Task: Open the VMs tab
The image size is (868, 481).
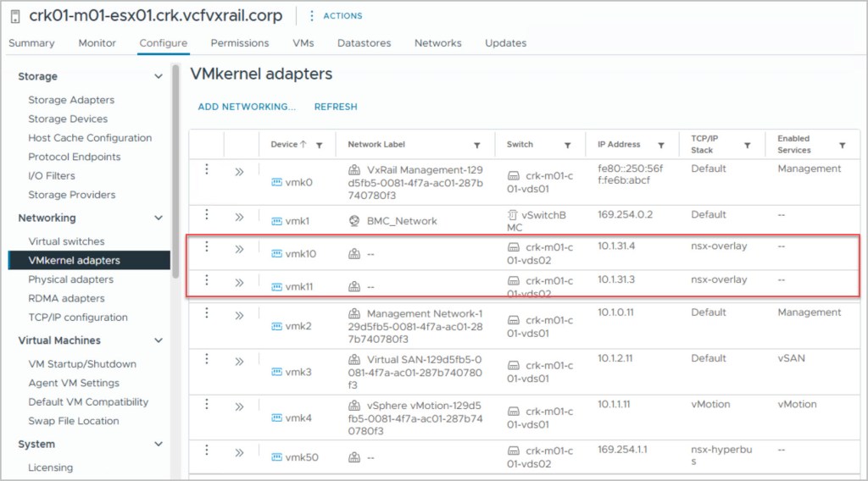Action: coord(303,43)
